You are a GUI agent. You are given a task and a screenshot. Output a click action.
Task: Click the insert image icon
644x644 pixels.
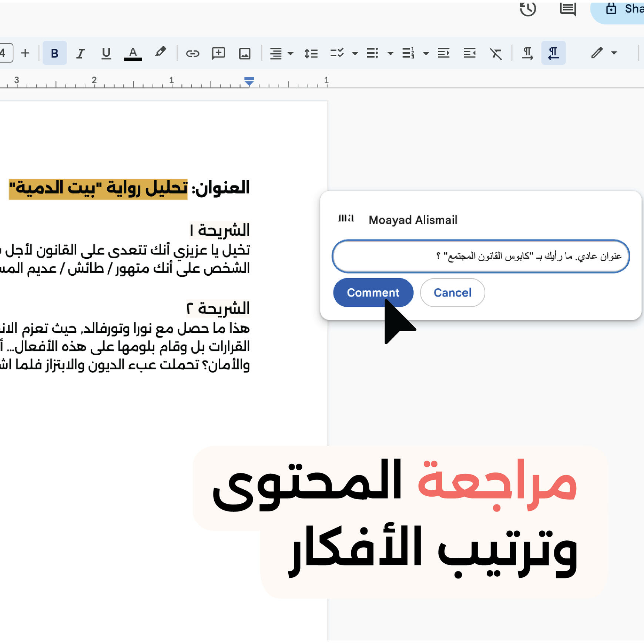[x=245, y=53]
